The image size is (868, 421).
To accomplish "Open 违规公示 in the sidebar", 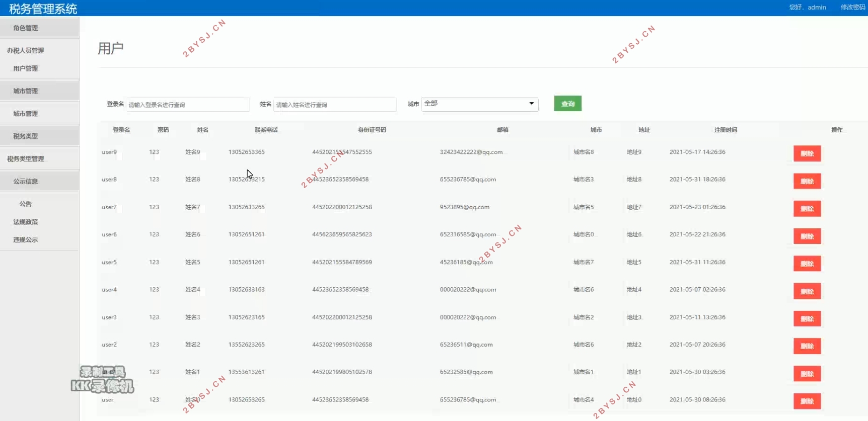I will (x=26, y=239).
